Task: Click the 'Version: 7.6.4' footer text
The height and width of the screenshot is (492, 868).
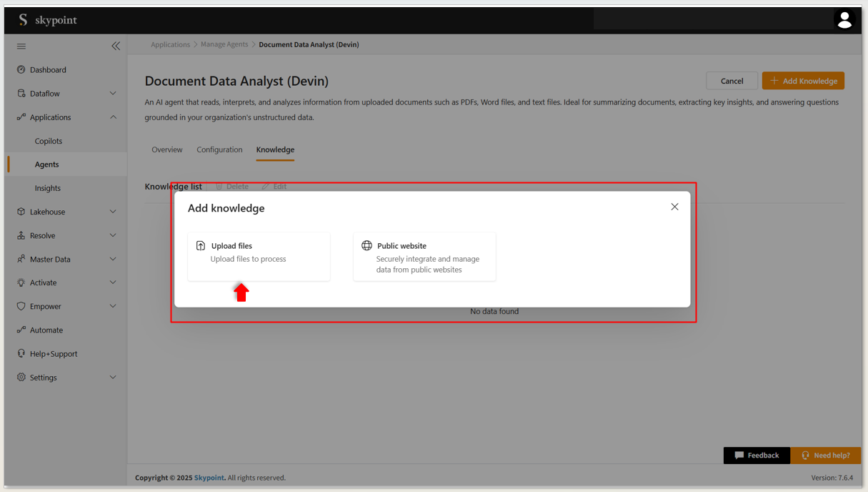Action: [x=832, y=478]
